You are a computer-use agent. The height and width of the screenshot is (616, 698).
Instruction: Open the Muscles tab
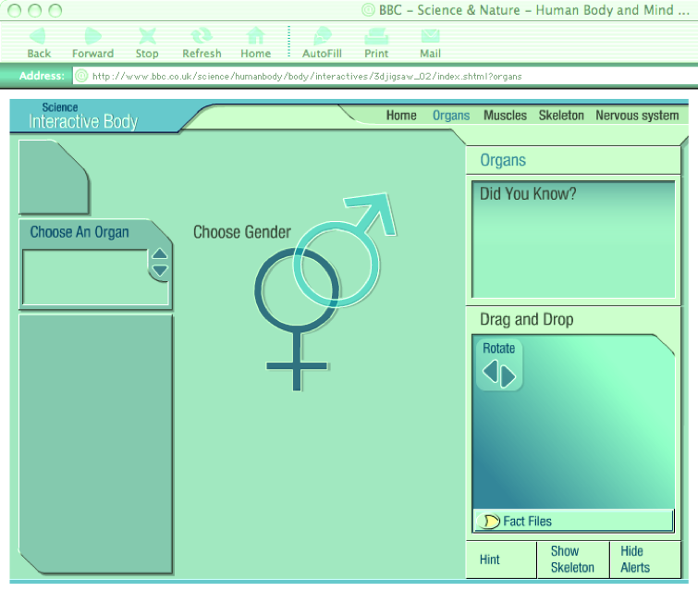[x=505, y=116]
